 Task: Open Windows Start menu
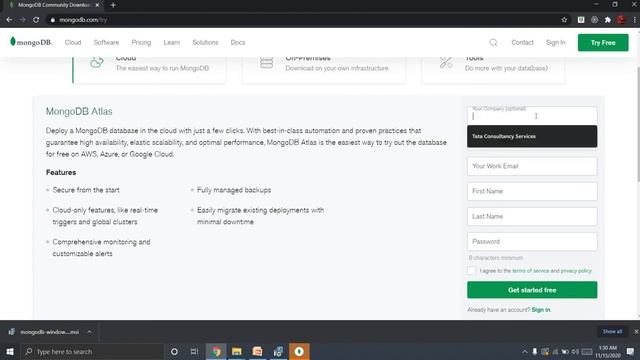10,351
